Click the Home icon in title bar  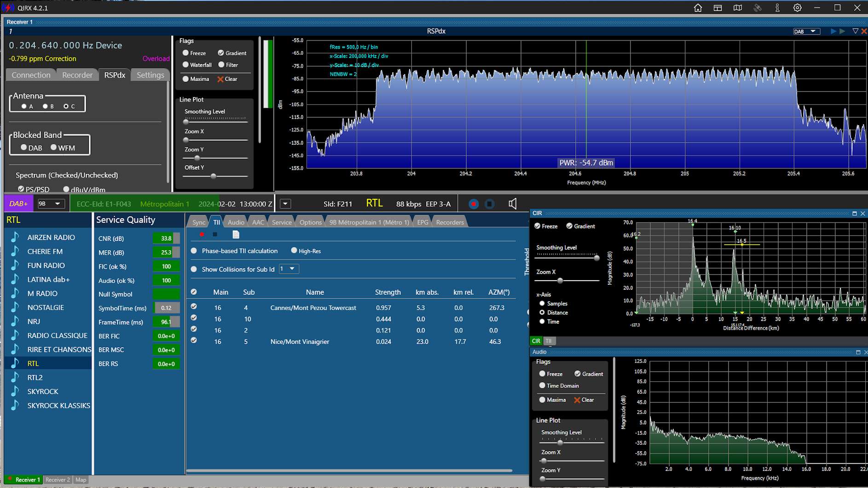pos(698,8)
